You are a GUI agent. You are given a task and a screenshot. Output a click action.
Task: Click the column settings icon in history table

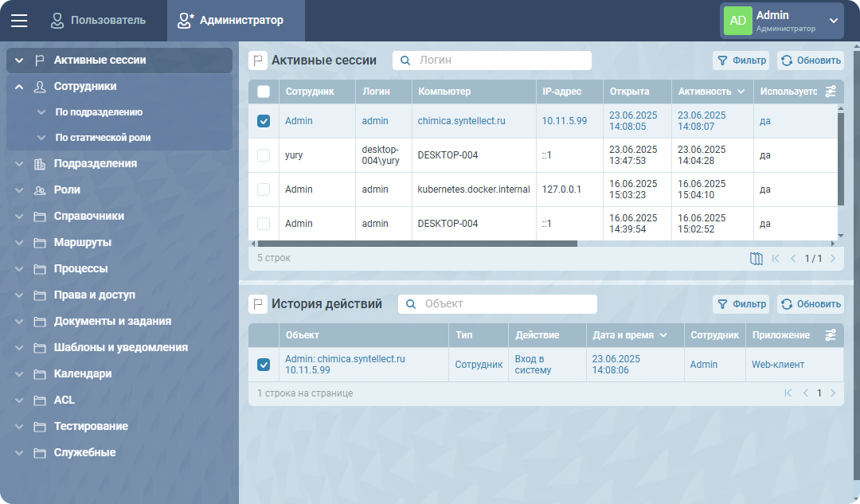click(831, 335)
